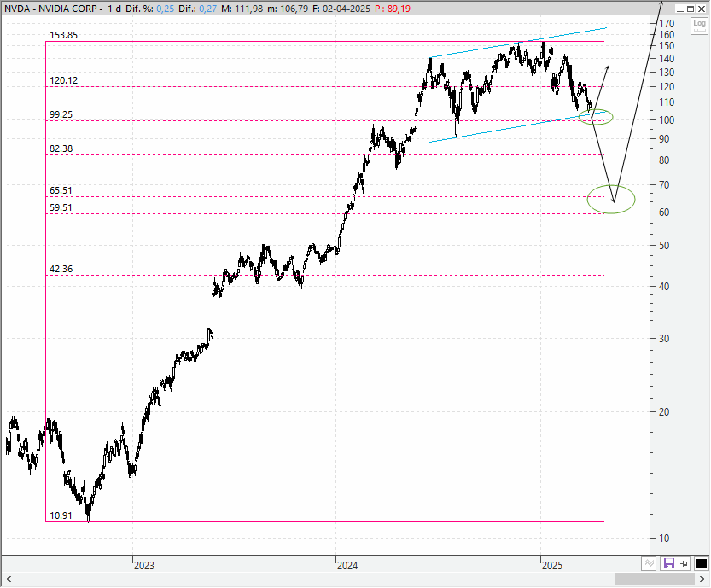Click the Dif. % value 0,25
This screenshot has width=711, height=588.
pyautogui.click(x=166, y=9)
